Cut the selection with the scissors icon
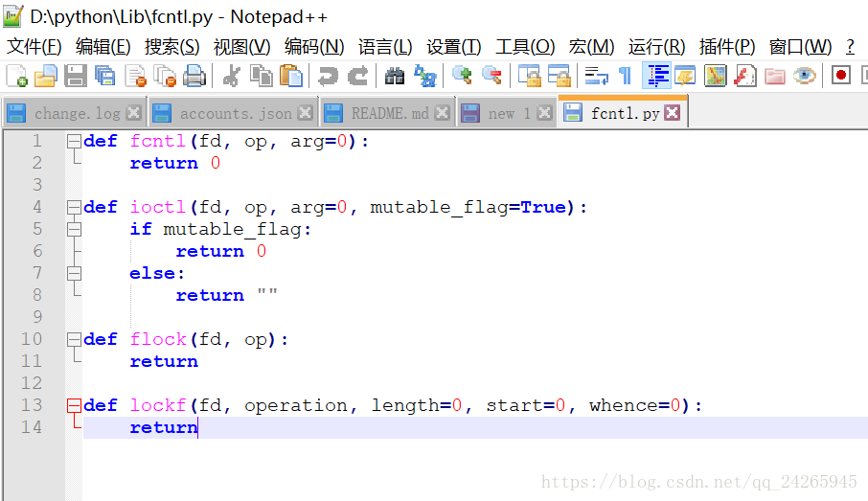Screen dimensions: 868x501 click(x=232, y=76)
